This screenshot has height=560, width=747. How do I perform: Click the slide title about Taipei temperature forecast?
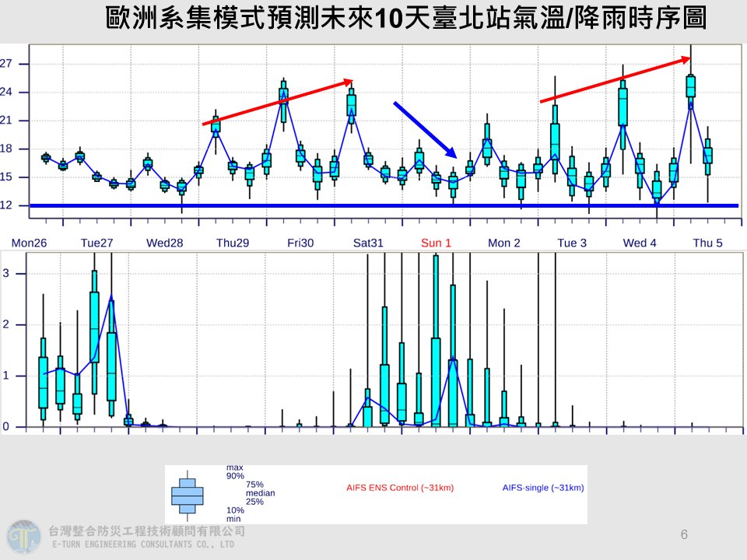click(406, 19)
